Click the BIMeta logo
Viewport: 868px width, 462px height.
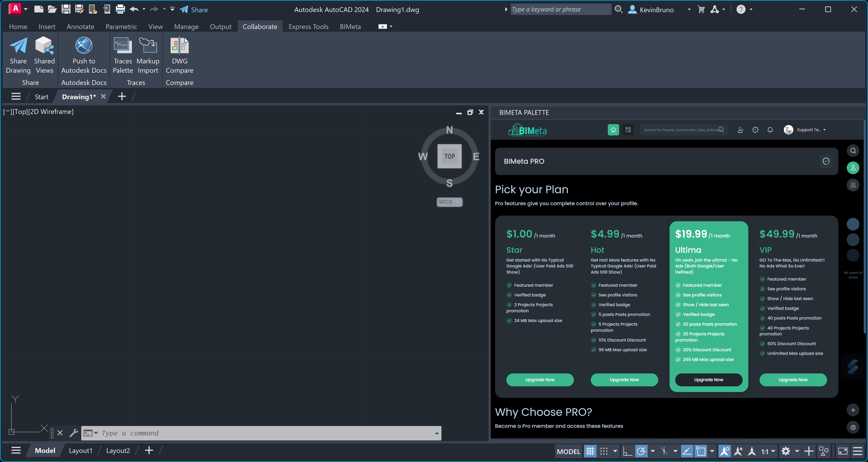pyautogui.click(x=528, y=130)
